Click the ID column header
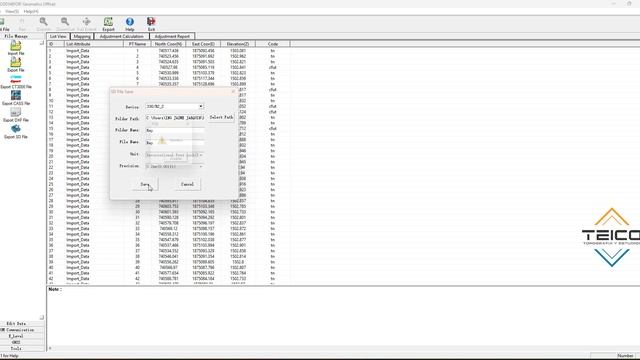This screenshot has height=360, width=640. [55, 44]
